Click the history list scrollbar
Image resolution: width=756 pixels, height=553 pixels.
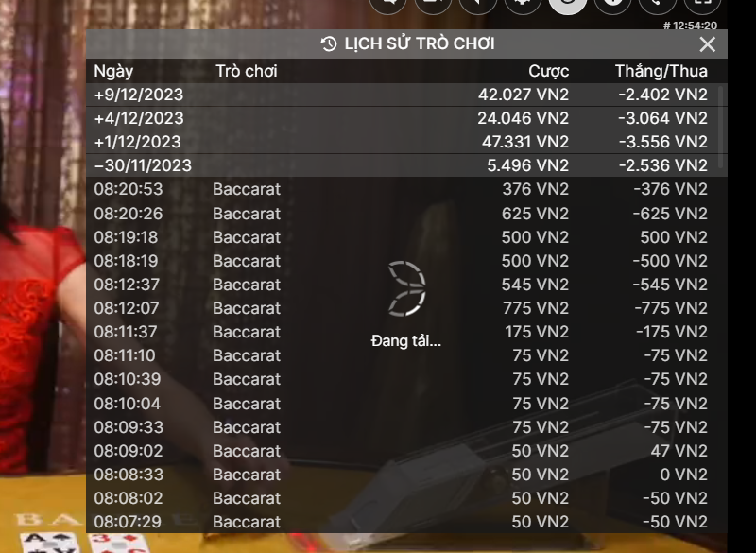[x=721, y=127]
